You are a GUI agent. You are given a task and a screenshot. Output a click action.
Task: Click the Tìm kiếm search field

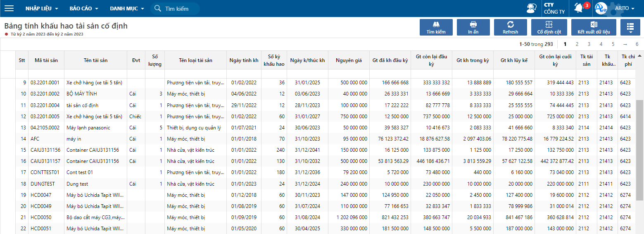175,9
